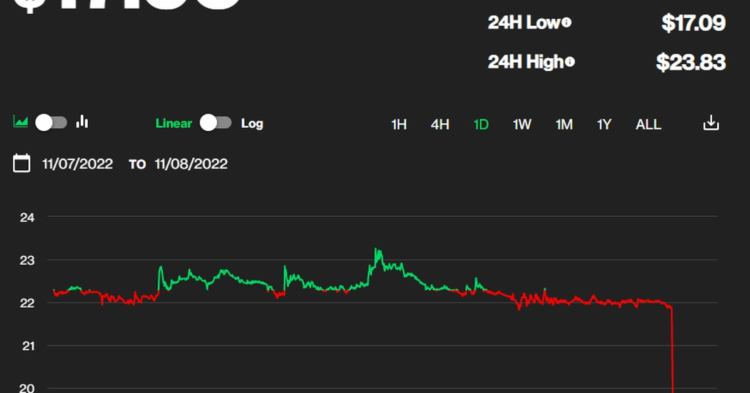Click the 24H High info icon
Image resolution: width=750 pixels, height=393 pixels.
[x=569, y=62]
